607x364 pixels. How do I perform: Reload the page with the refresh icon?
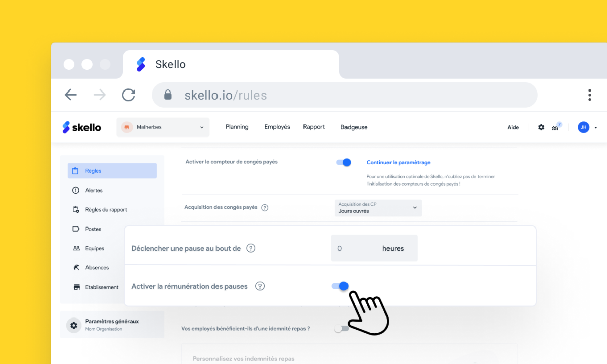tap(128, 95)
